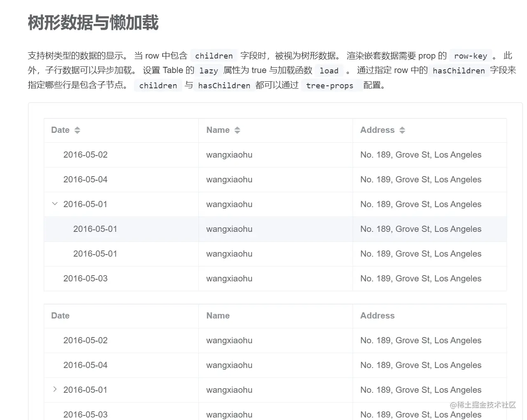Sort first table by Name column icon
The image size is (527, 420).
click(237, 130)
